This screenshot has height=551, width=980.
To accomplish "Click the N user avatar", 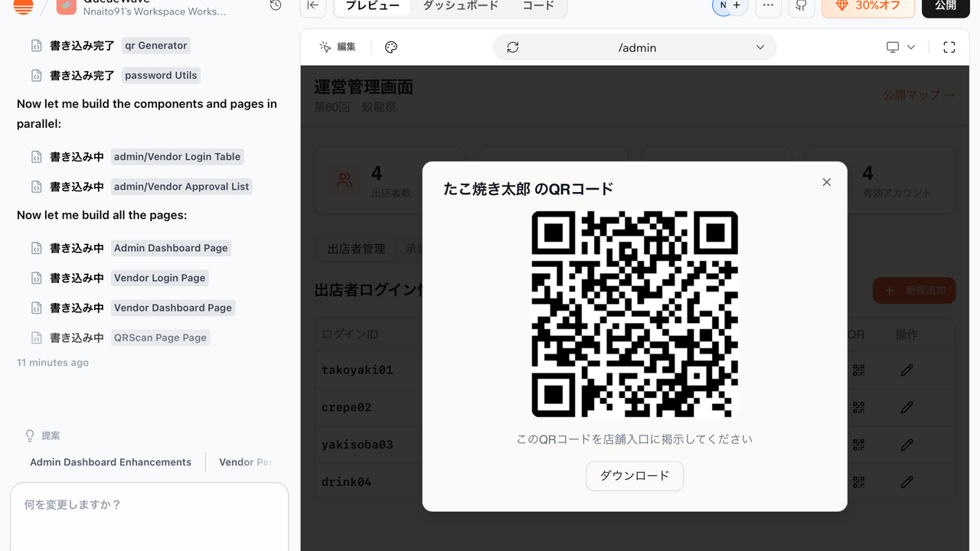I will click(722, 5).
